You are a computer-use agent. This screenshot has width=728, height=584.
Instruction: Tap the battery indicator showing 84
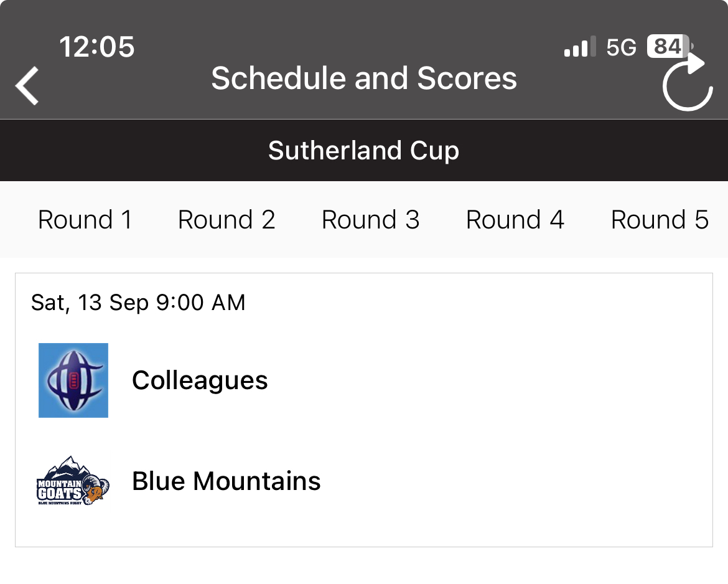click(x=670, y=47)
